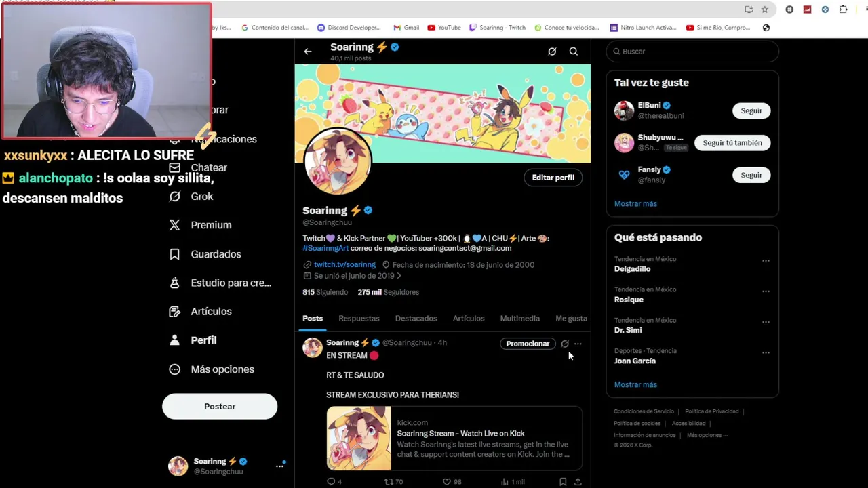Follow Fansly with Seguir

click(751, 175)
